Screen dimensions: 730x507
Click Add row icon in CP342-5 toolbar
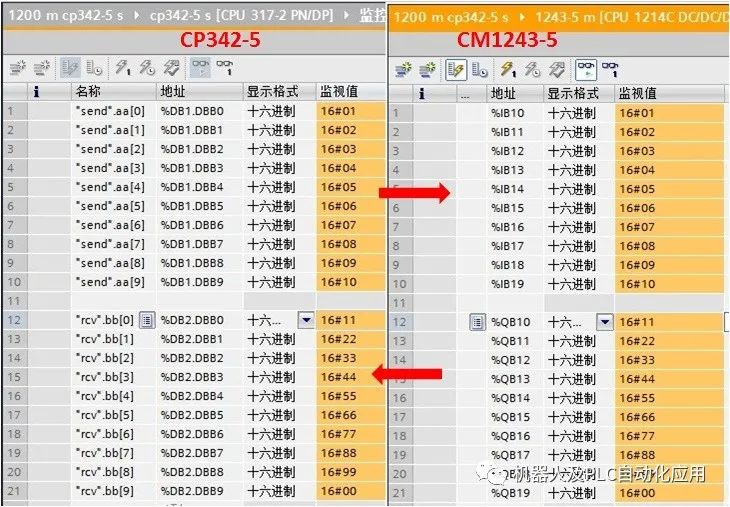click(x=42, y=68)
